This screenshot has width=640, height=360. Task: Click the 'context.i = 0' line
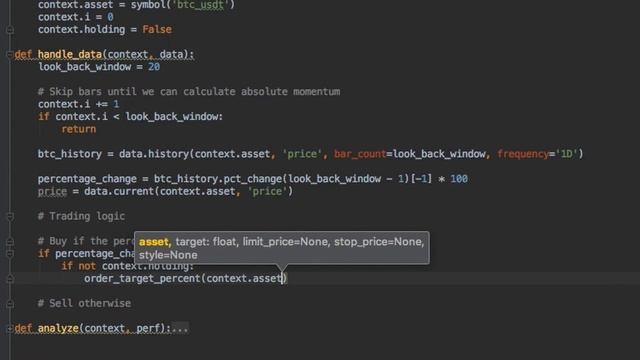coord(76,17)
